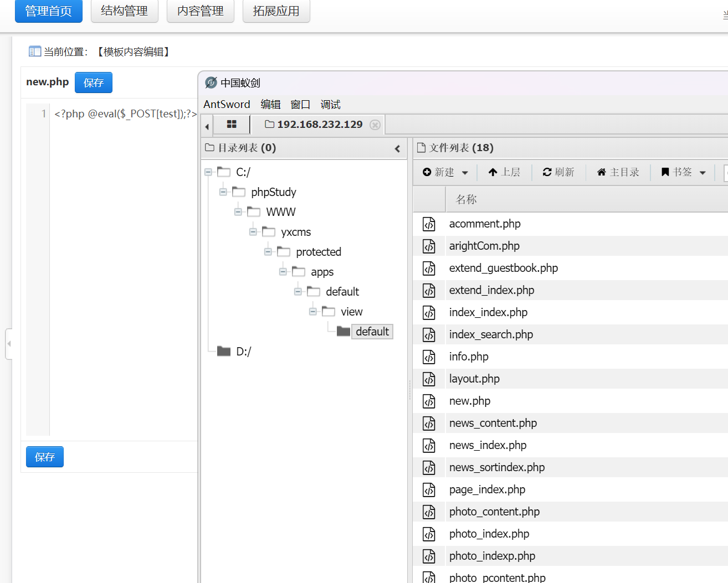Switch to 结构管理 tab

pos(125,11)
